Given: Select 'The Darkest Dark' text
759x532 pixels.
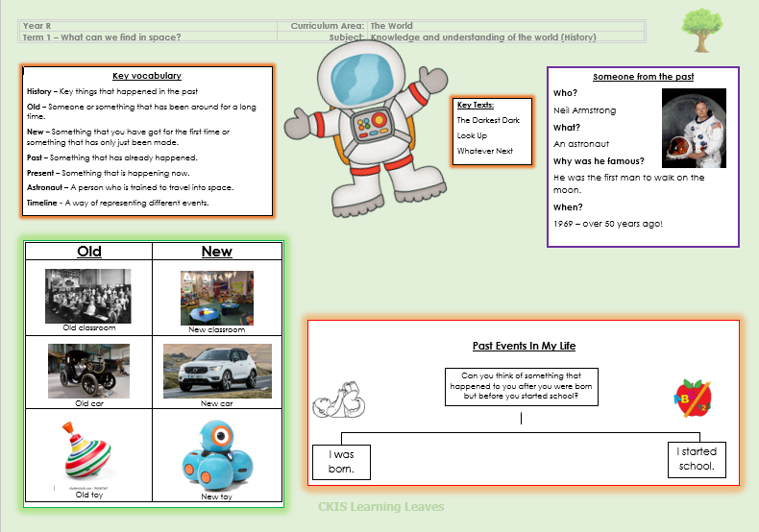Looking at the screenshot, I should point(488,120).
